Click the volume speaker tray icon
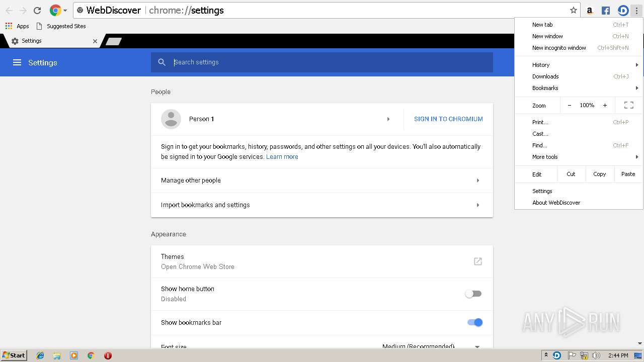Screen dimensions: 644x362 (596, 355)
